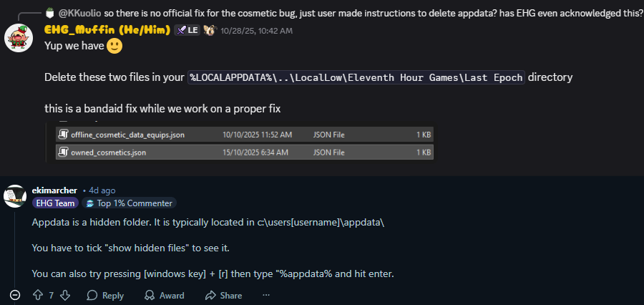Click EHG_Muffin's avatar image
644x305 pixels.
coord(19,38)
